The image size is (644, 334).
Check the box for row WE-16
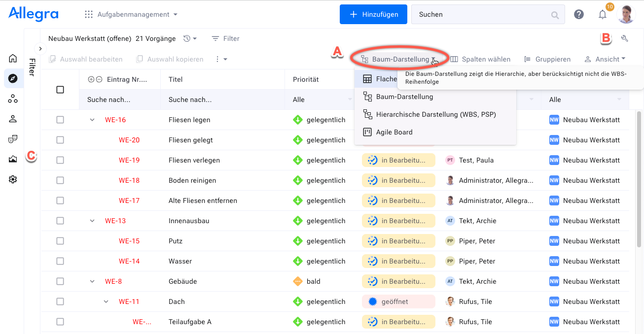point(60,120)
